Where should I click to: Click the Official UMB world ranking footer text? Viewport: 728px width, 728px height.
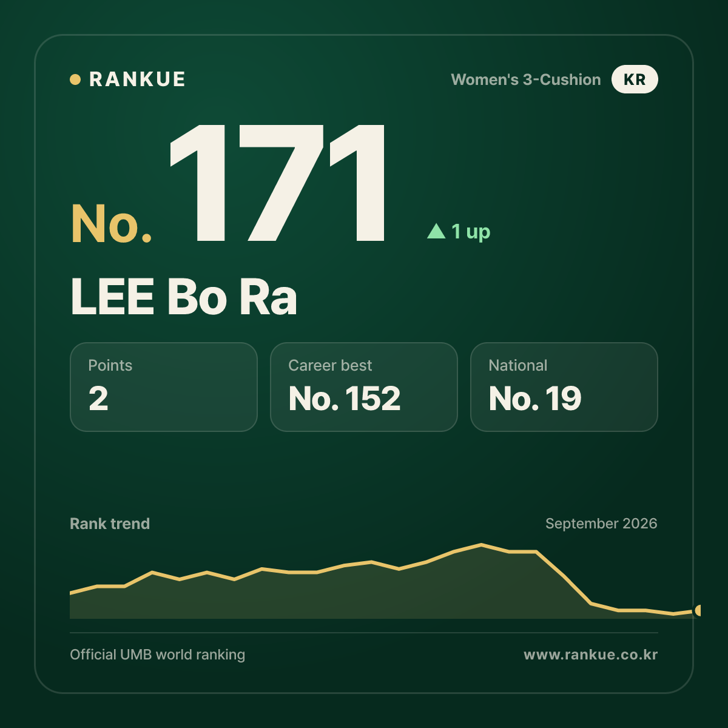pos(158,655)
